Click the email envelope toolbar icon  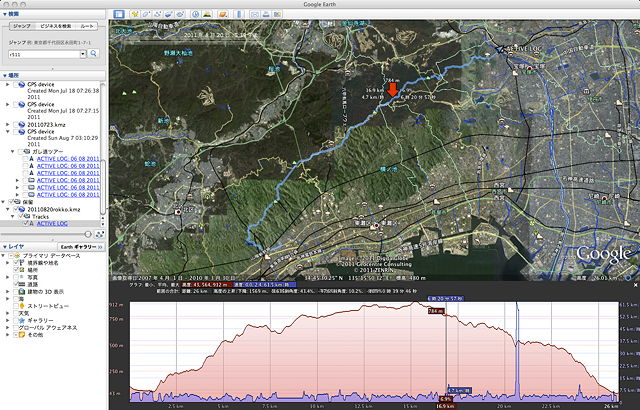(x=255, y=14)
